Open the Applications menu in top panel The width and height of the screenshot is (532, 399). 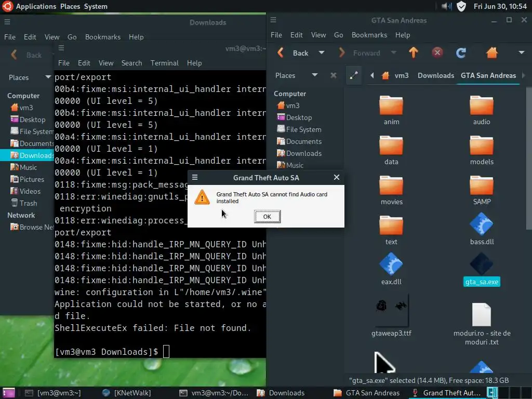(x=36, y=6)
